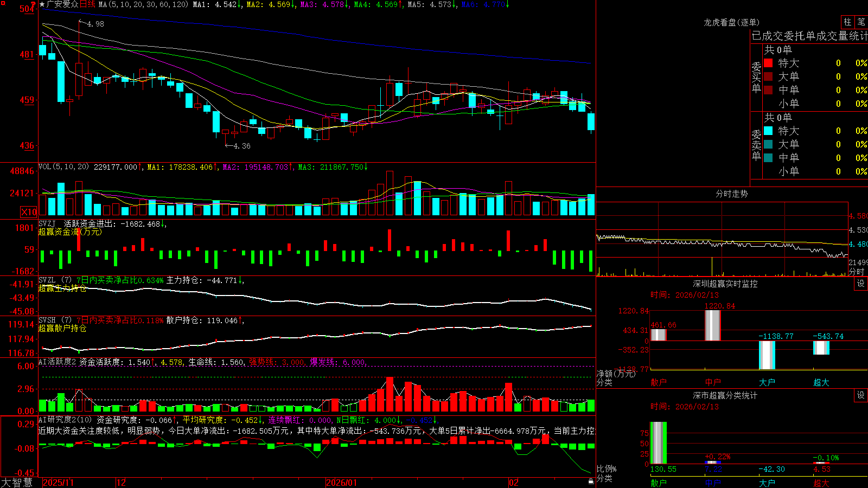Select the 1220.84 中户 bar
This screenshot has height=488, width=868.
[713, 325]
